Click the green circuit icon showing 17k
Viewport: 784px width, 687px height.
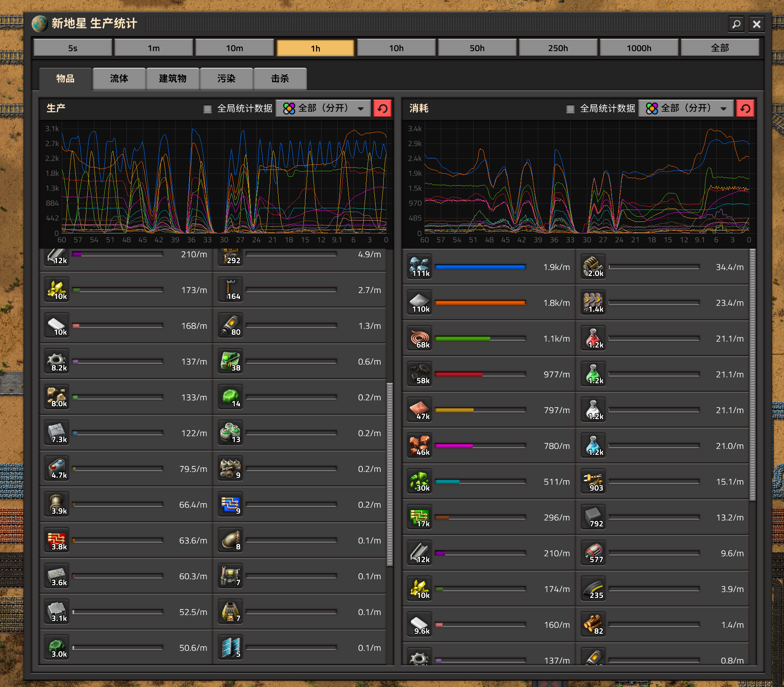(420, 517)
